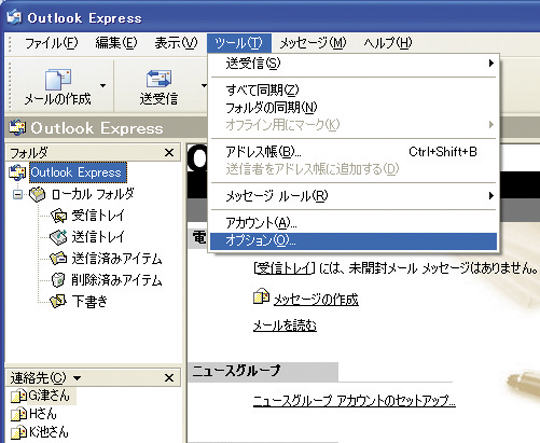540x443 pixels.
Task: Click the 送信トレイ folder icon
Action: tap(58, 237)
